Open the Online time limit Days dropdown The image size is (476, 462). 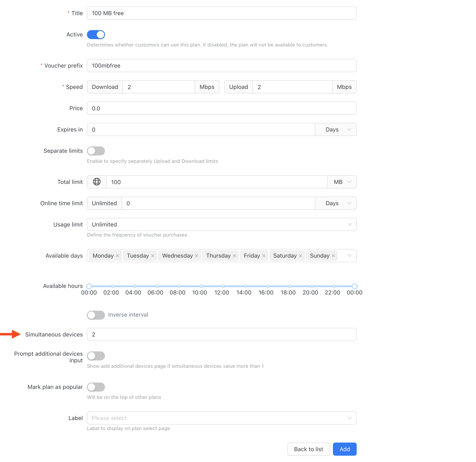(336, 203)
